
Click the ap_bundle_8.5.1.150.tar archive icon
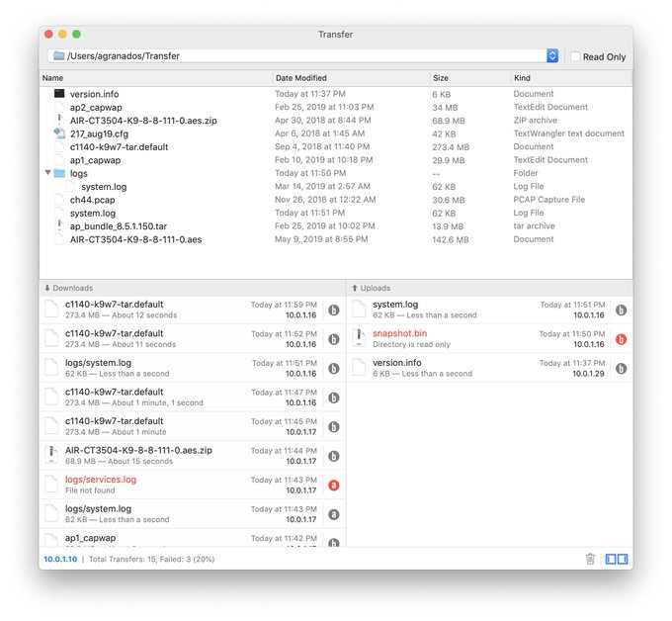[x=59, y=226]
